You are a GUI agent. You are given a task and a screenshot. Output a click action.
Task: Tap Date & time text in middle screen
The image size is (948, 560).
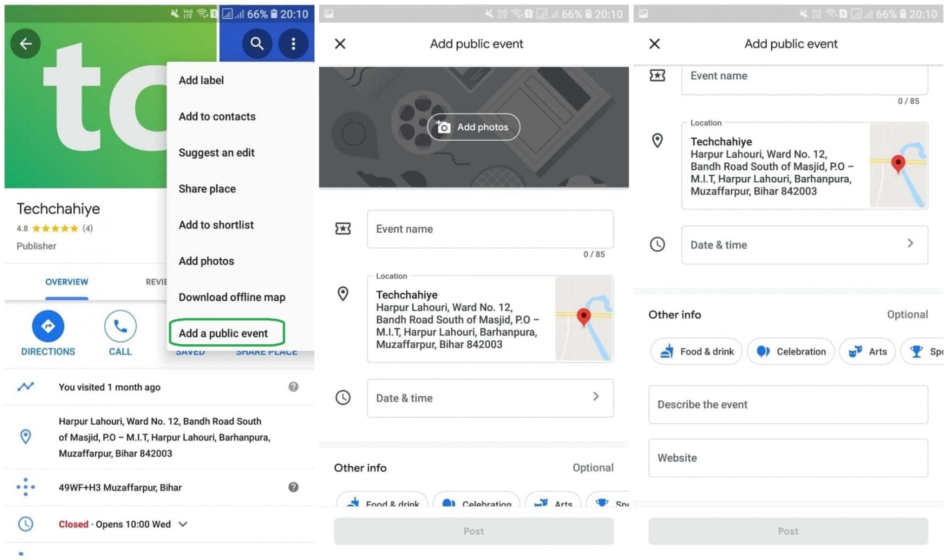[404, 398]
